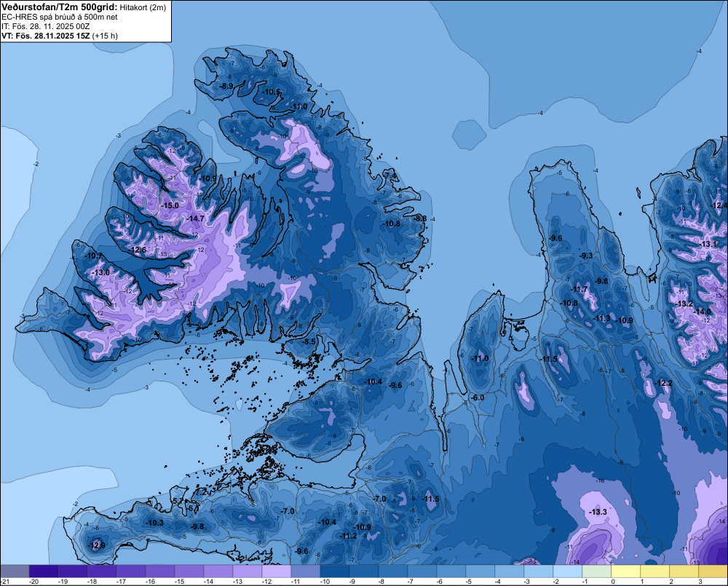Click the -15.0 temperature value on the map
This screenshot has width=728, height=586.
170,205
